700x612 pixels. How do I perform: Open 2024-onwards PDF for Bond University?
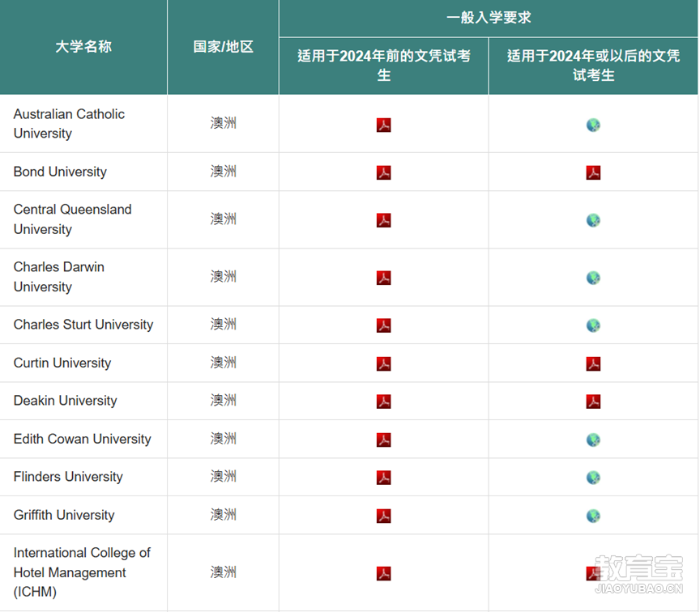pyautogui.click(x=593, y=172)
